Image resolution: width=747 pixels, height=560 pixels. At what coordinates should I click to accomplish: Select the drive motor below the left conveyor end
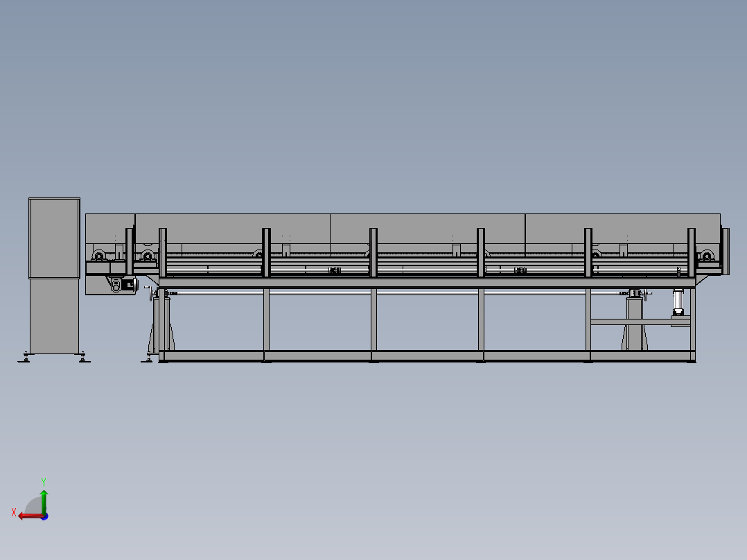(125, 285)
